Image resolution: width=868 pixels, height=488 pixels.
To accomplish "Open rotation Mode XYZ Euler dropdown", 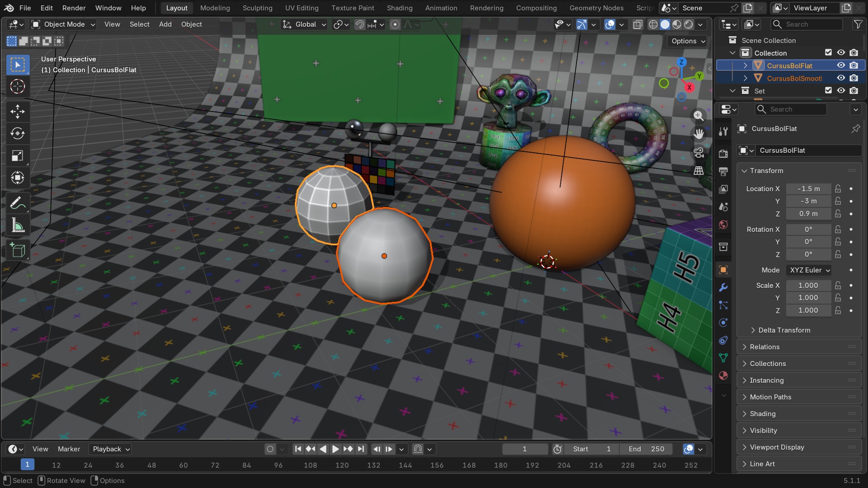I will pos(809,270).
